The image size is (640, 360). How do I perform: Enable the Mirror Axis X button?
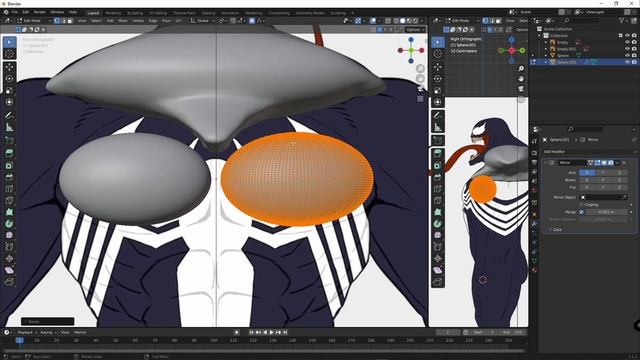coord(587,173)
